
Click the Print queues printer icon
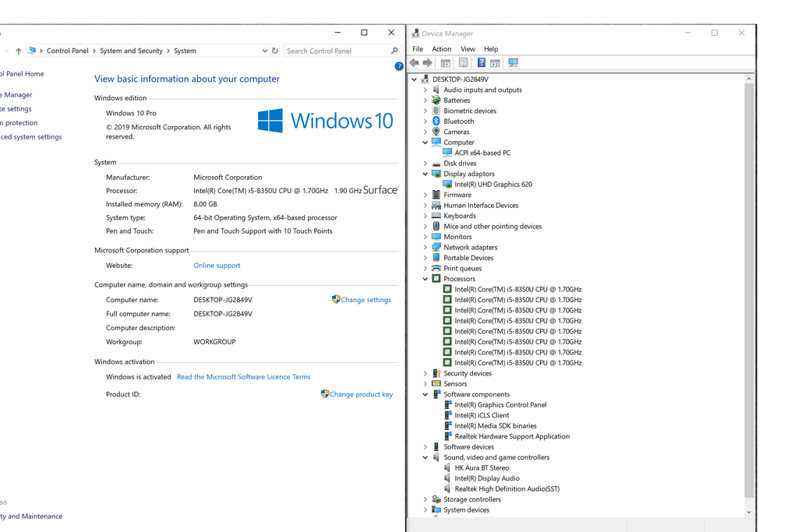[436, 268]
